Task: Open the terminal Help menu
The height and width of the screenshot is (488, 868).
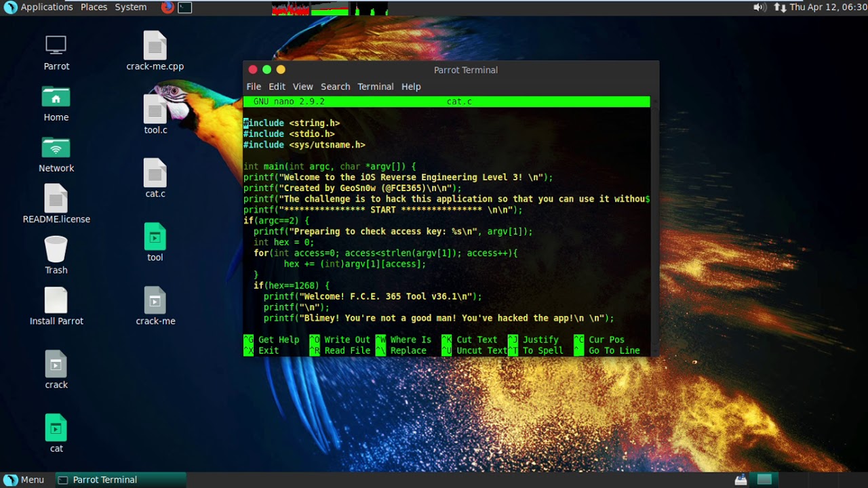Action: 411,87
